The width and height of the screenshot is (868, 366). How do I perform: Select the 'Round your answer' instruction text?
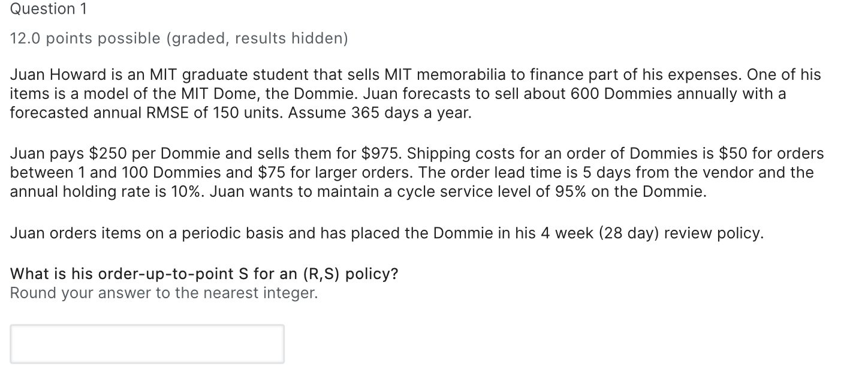point(162,293)
